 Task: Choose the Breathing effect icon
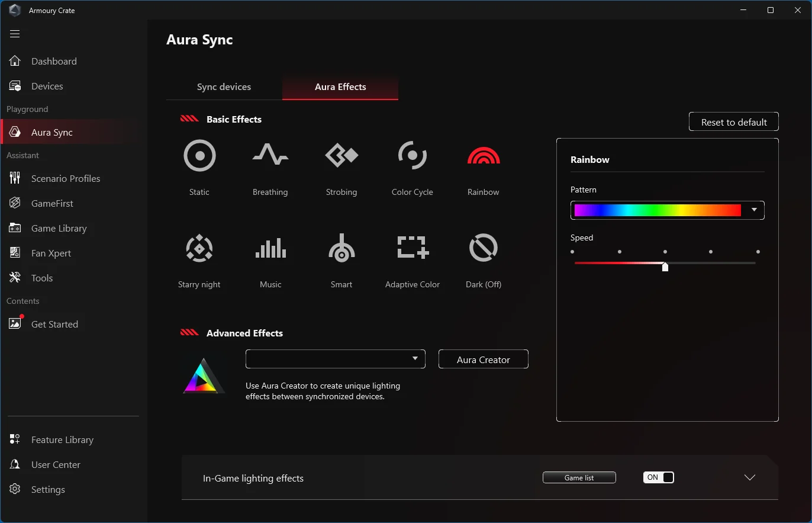pos(270,155)
